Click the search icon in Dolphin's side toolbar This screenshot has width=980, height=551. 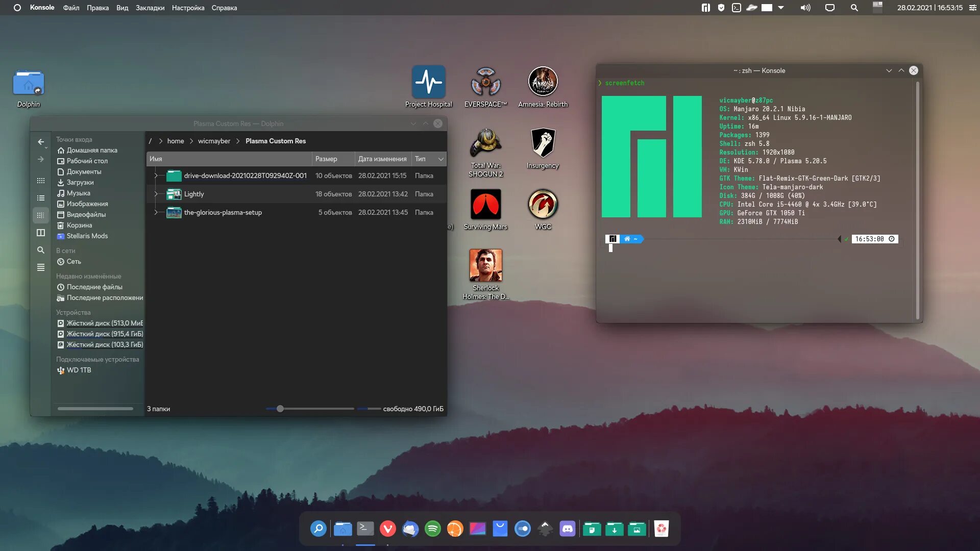pyautogui.click(x=41, y=250)
